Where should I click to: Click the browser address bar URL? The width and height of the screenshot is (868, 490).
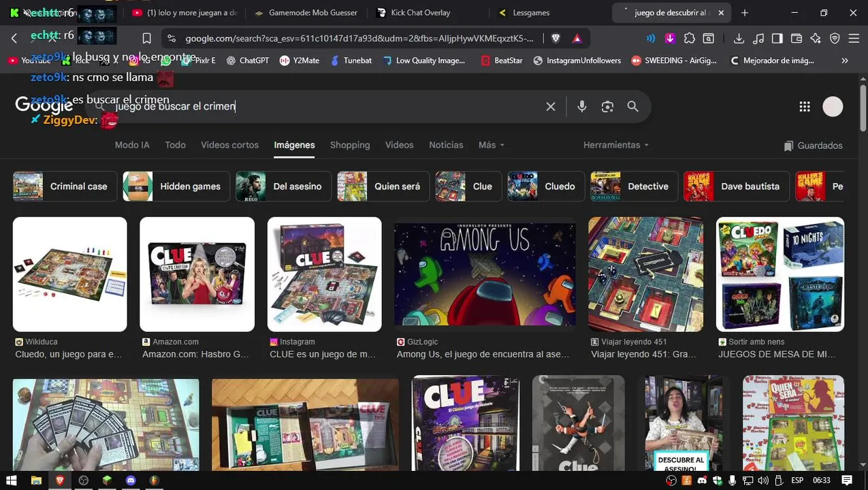(x=359, y=39)
